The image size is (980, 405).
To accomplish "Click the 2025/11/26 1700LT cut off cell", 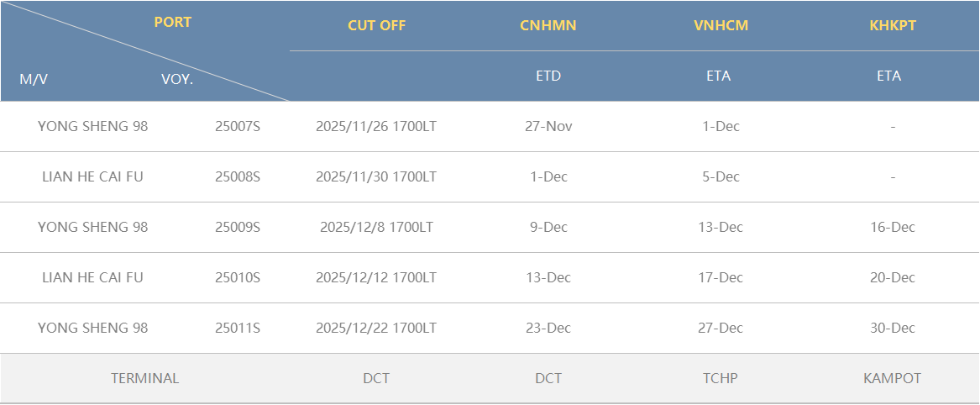I will point(376,127).
